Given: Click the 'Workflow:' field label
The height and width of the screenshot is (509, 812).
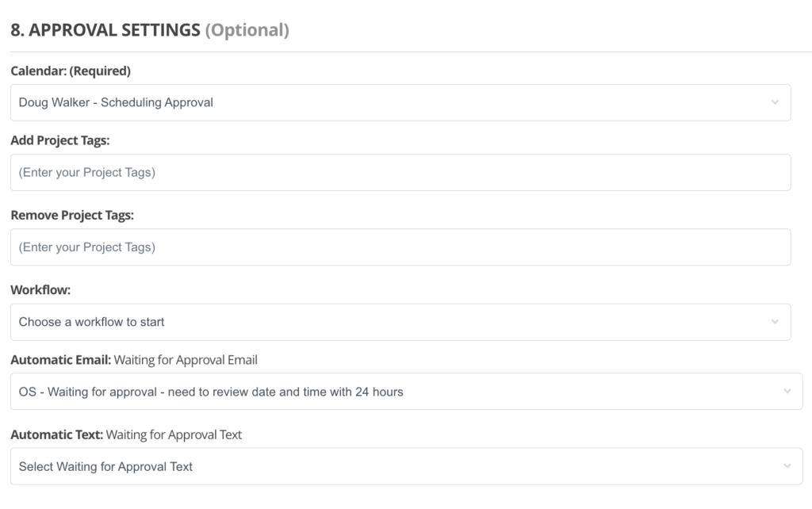Looking at the screenshot, I should 40,290.
